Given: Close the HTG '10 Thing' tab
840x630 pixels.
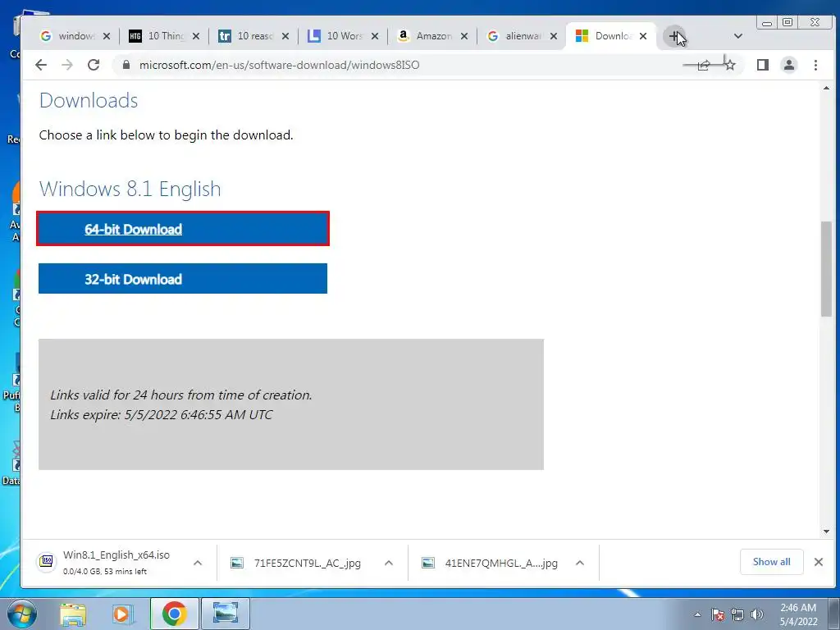Looking at the screenshot, I should click(x=196, y=36).
